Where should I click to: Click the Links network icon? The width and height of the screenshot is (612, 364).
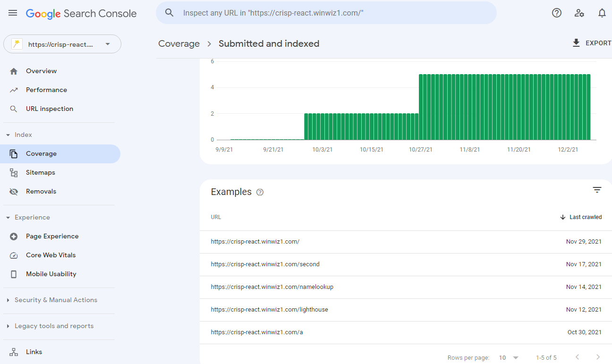point(14,352)
